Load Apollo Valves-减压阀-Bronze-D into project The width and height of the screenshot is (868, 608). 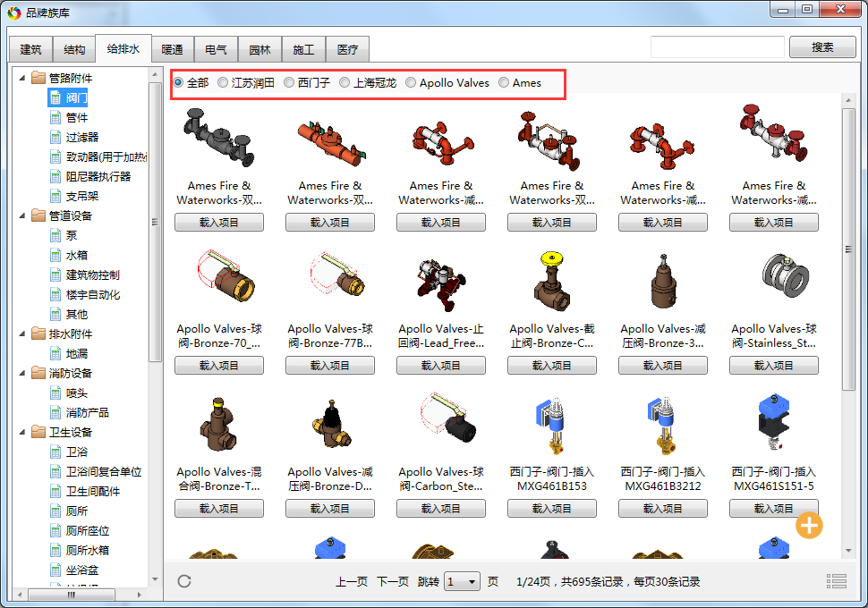pyautogui.click(x=330, y=509)
